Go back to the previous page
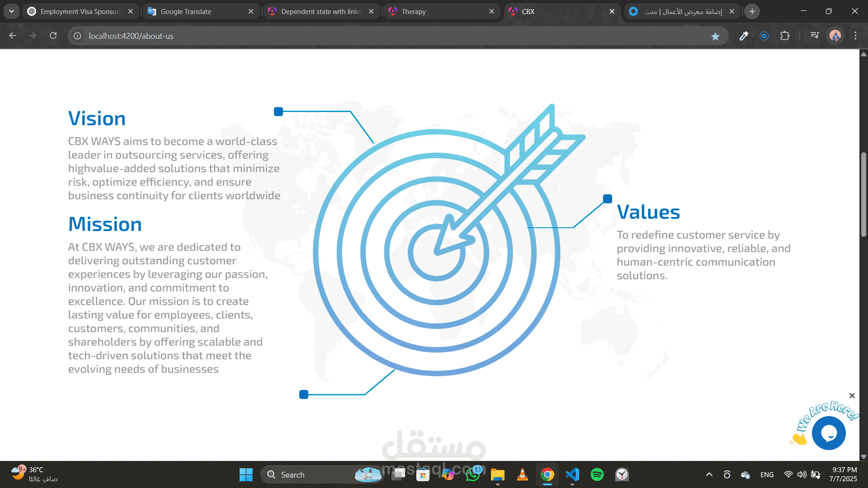 pyautogui.click(x=13, y=36)
